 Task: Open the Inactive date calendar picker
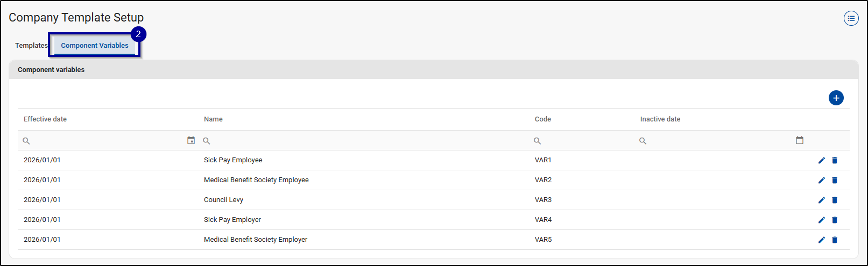[x=800, y=140]
